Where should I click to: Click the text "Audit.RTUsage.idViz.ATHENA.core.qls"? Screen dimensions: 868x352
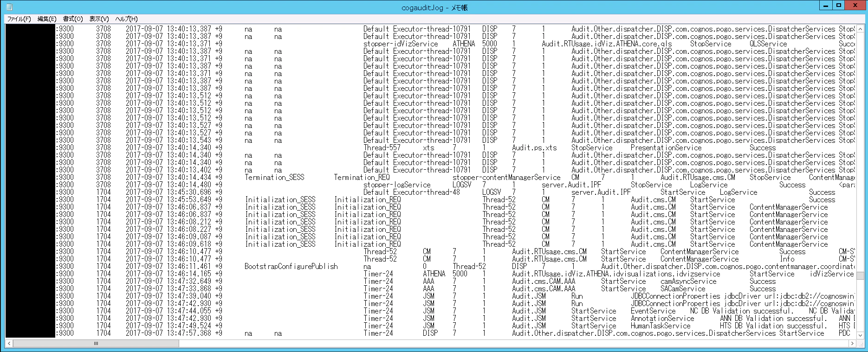607,44
